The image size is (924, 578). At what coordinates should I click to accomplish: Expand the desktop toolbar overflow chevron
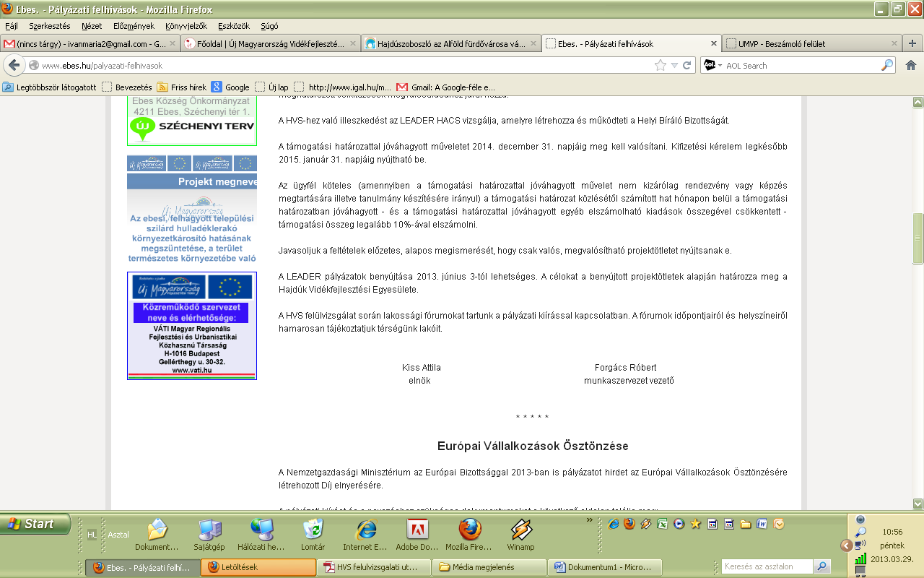pyautogui.click(x=591, y=520)
